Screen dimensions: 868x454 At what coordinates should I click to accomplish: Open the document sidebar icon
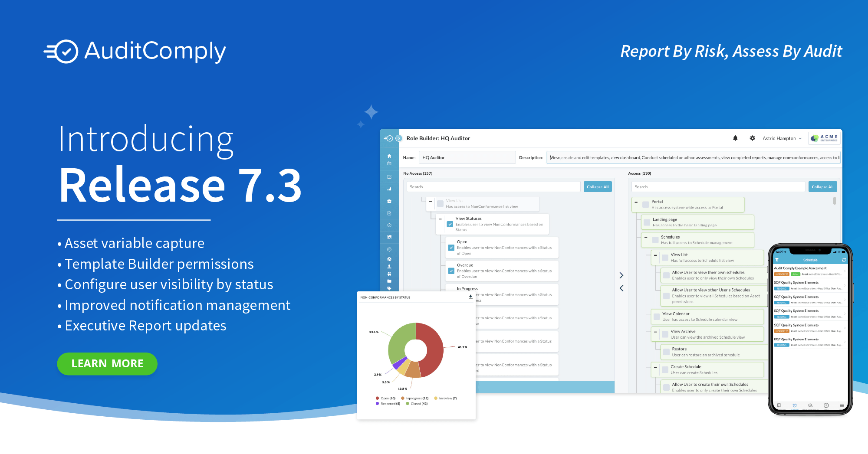(x=389, y=213)
